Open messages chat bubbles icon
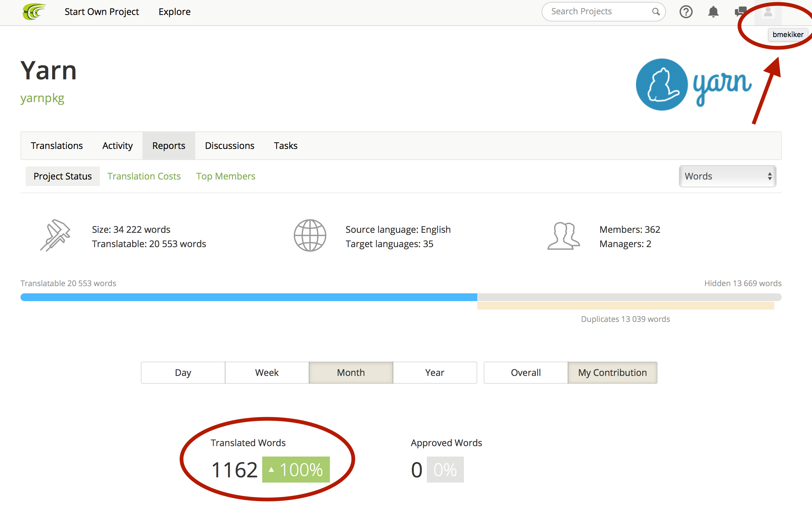The height and width of the screenshot is (505, 812). coord(740,12)
